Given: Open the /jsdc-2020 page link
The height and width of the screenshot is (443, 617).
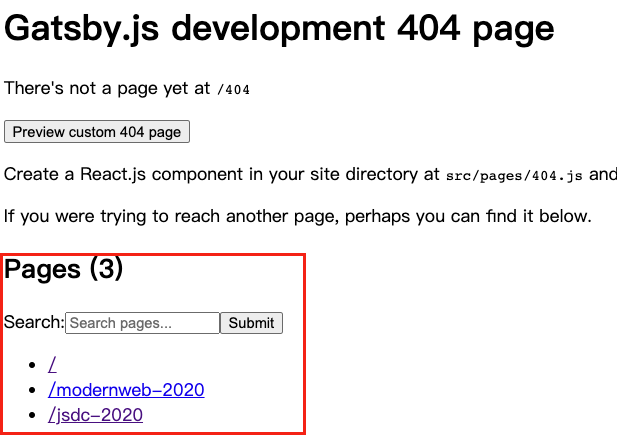Looking at the screenshot, I should 95,415.
